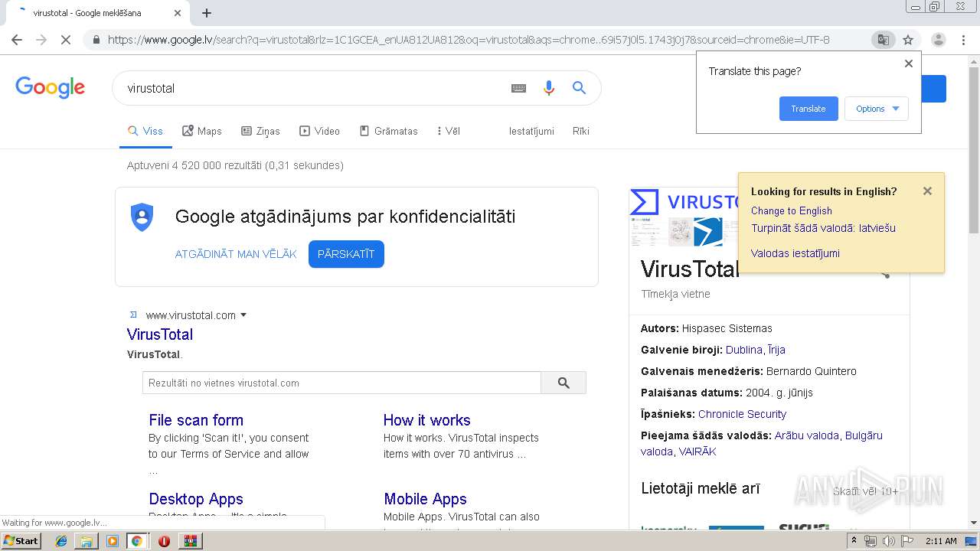This screenshot has width=980, height=551.
Task: Open a new browser tab
Action: 207,13
